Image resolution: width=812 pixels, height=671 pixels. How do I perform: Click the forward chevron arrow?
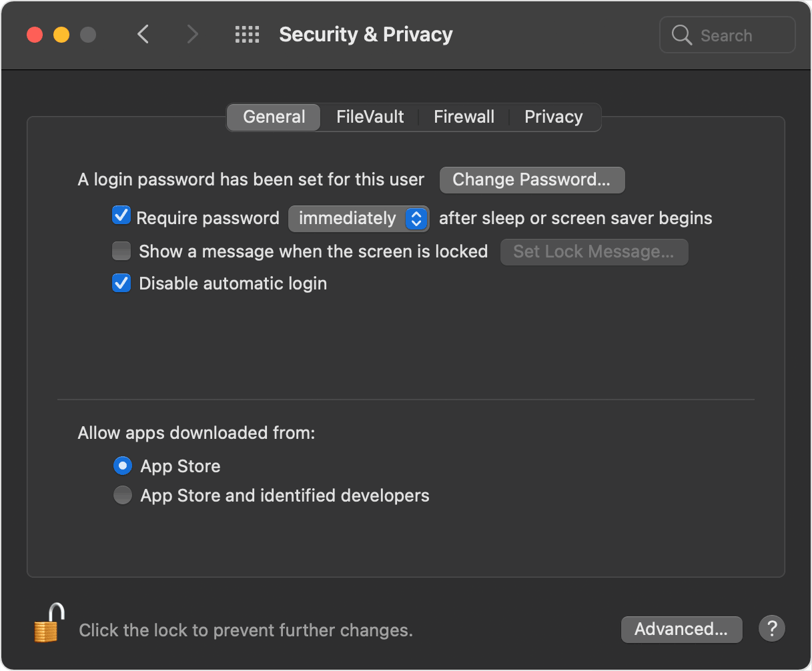click(x=192, y=35)
